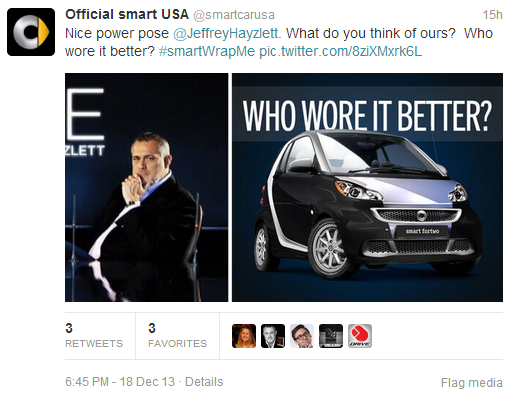Open the Official smart USA account name
The width and height of the screenshot is (511, 395).
click(127, 15)
